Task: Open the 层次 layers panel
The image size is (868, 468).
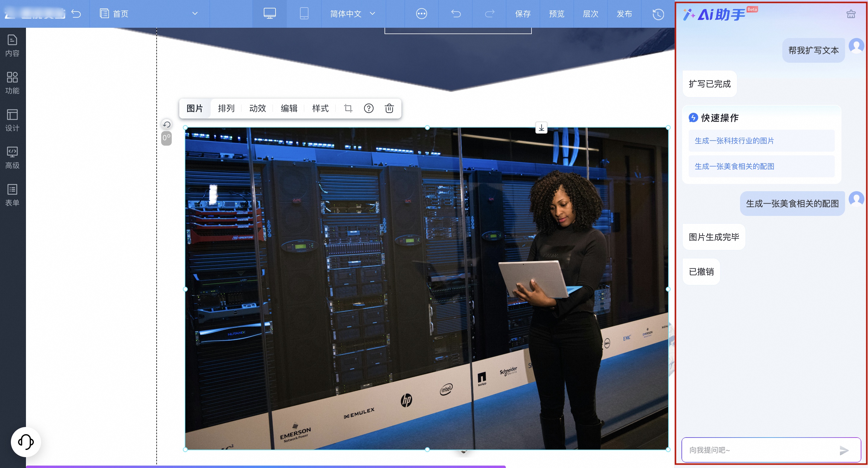Action: pos(590,14)
